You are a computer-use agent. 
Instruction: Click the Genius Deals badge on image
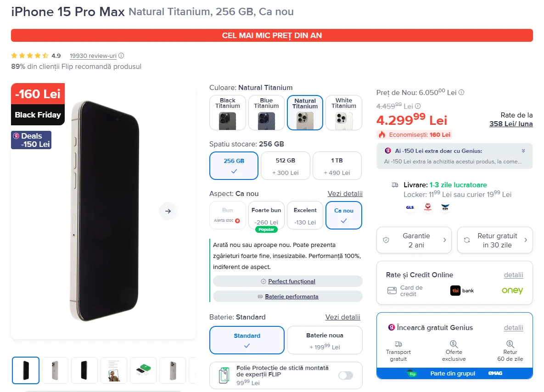[x=31, y=140]
